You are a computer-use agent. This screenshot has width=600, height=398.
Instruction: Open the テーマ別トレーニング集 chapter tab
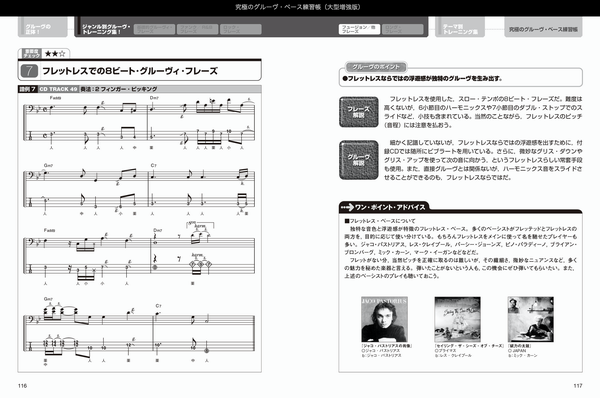click(460, 28)
